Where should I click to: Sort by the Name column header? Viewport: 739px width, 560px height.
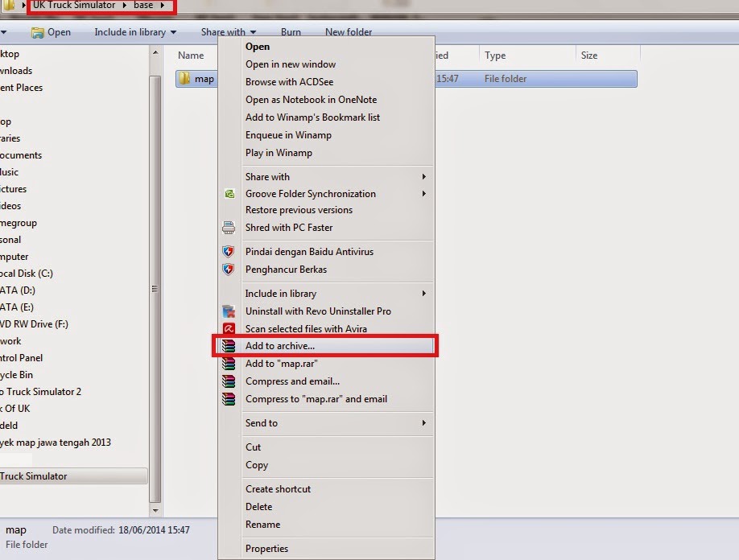pos(191,56)
